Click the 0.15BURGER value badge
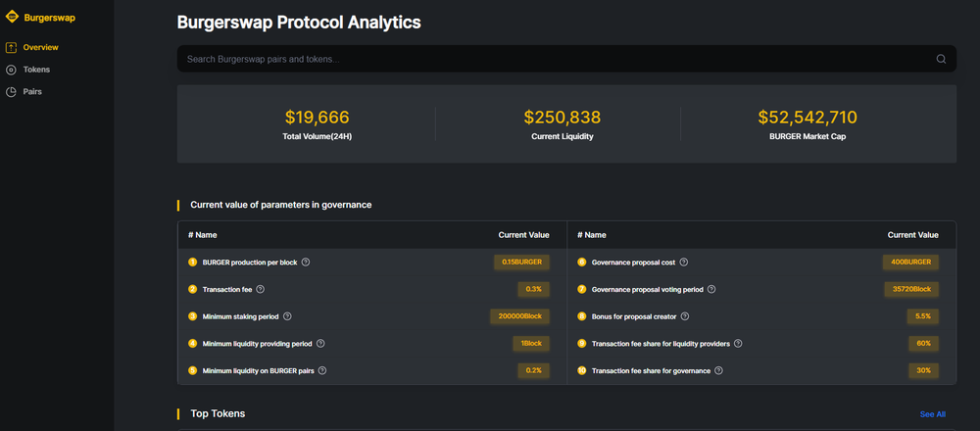980x431 pixels. (x=523, y=263)
